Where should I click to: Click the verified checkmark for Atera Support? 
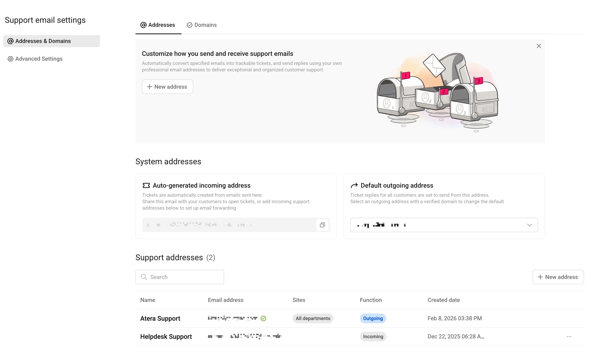(263, 318)
